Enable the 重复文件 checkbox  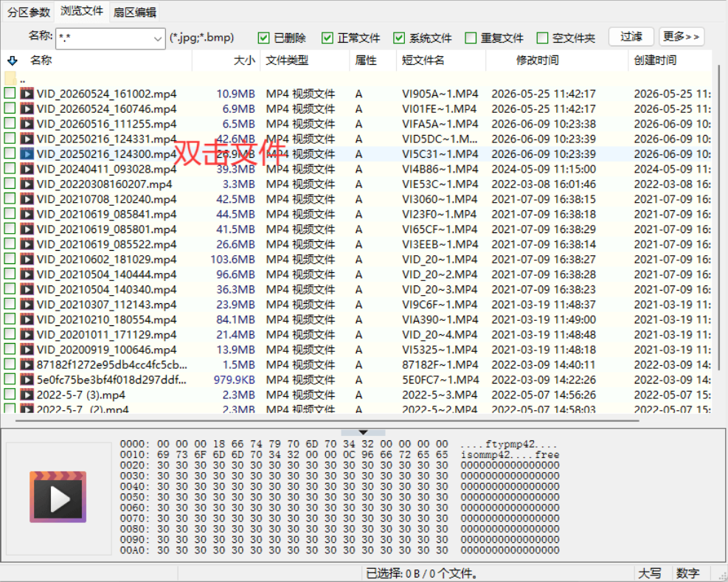pos(471,38)
